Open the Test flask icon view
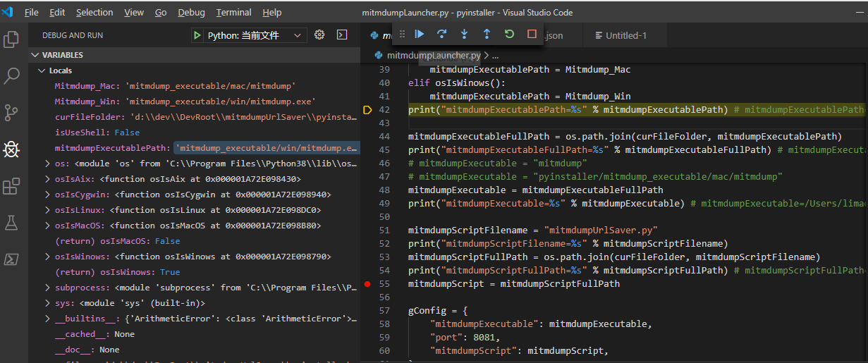Image resolution: width=868 pixels, height=363 pixels. 11,223
